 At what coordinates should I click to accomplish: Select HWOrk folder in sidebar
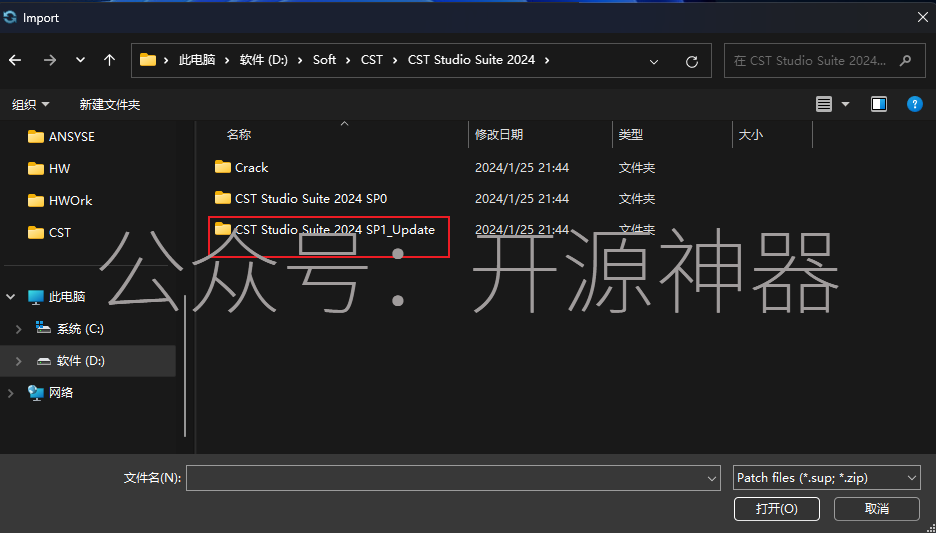(60, 201)
